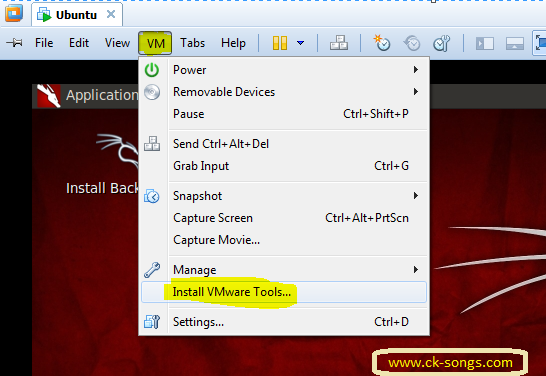Open the Applications menu in the guest desktop
The height and width of the screenshot is (376, 546).
[102, 95]
